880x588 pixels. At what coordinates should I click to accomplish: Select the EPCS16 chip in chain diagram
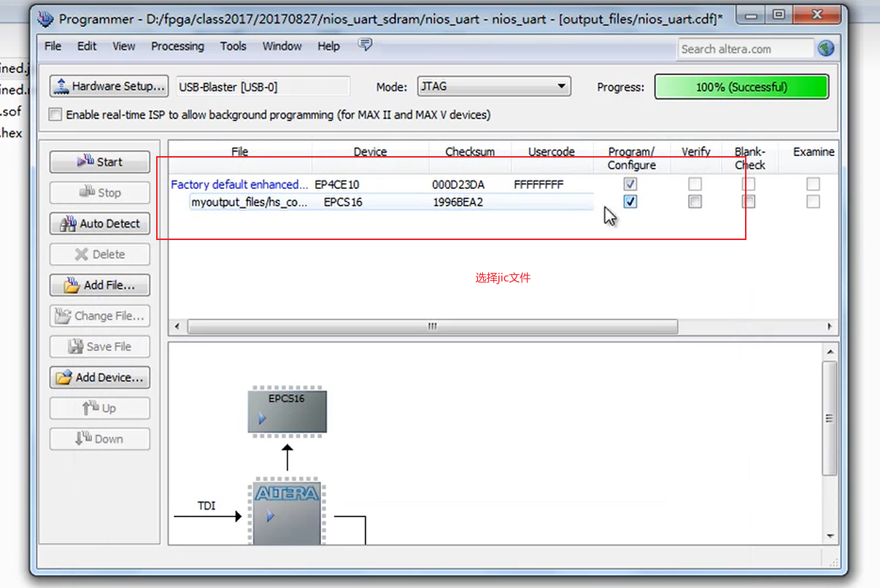[x=287, y=411]
